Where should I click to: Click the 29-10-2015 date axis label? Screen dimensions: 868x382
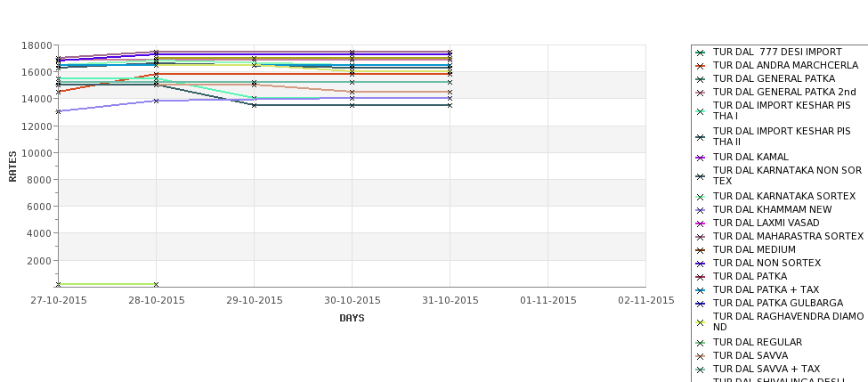(254, 301)
